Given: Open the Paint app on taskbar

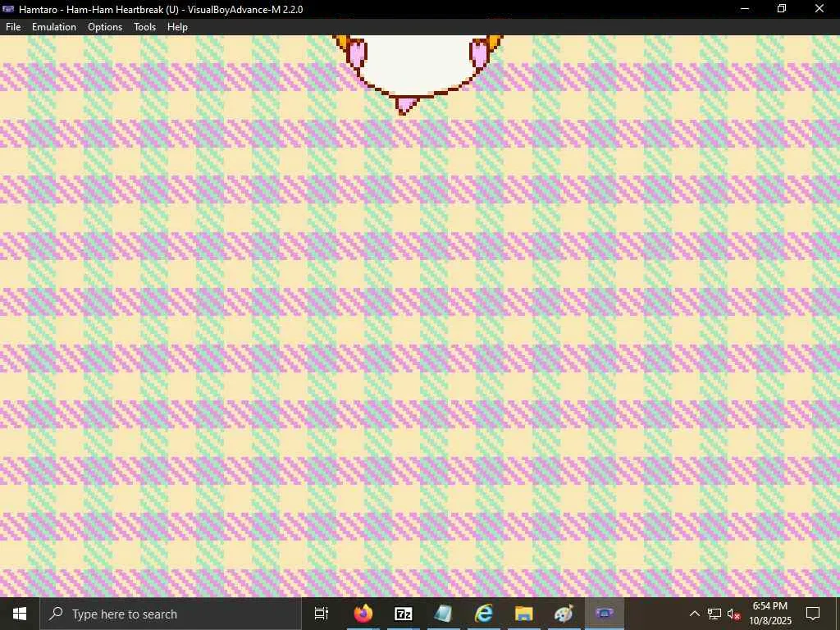Looking at the screenshot, I should [564, 614].
